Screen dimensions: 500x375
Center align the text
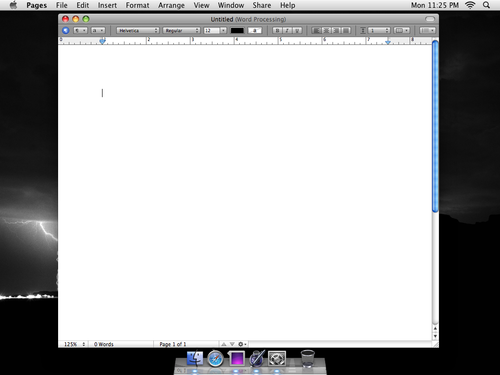coord(326,30)
